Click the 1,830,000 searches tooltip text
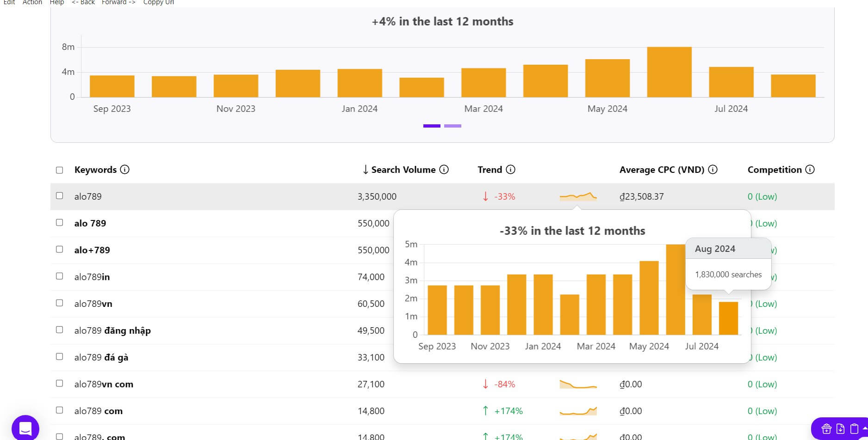Screen dimensions: 868x440 tap(728, 275)
